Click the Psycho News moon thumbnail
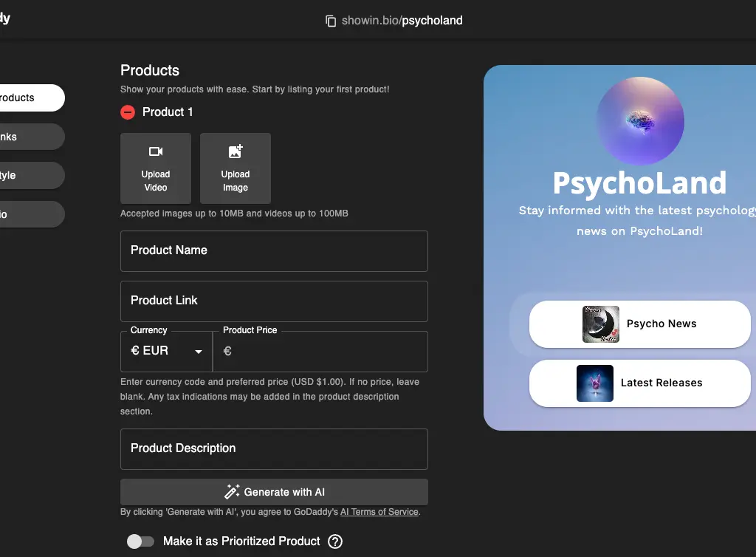The image size is (756, 557). 601,324
